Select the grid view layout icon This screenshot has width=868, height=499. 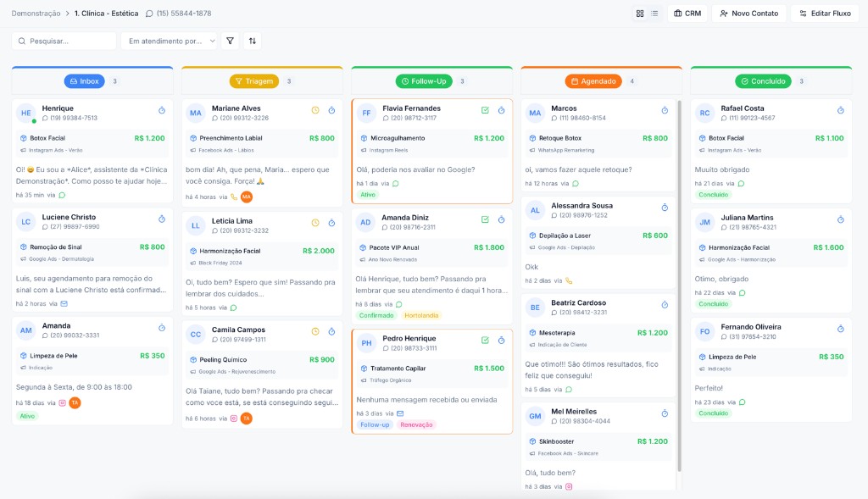pos(639,14)
